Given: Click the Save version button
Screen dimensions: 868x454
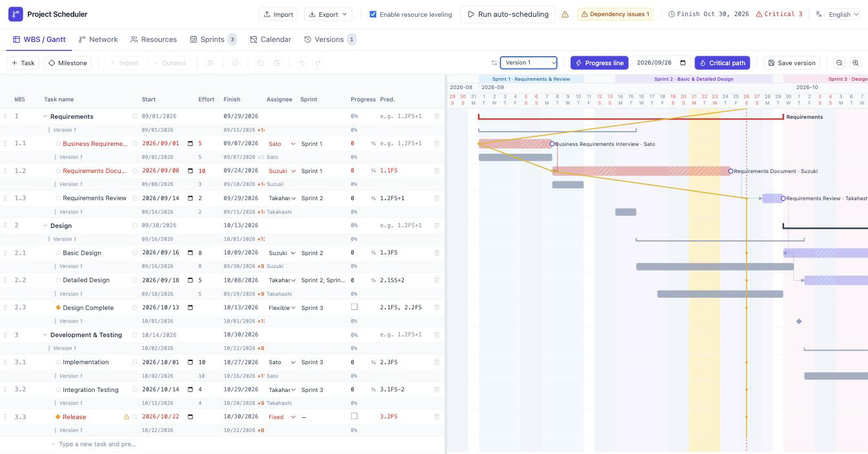Looking at the screenshot, I should point(792,63).
